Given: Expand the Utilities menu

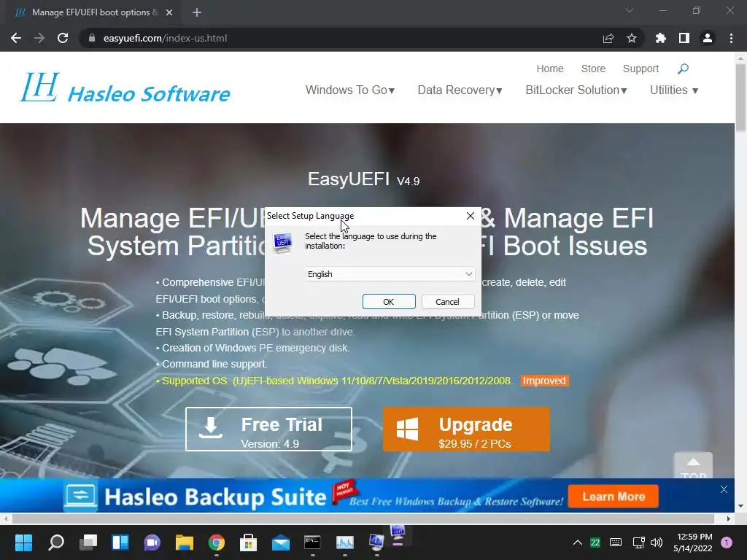Looking at the screenshot, I should pyautogui.click(x=673, y=90).
